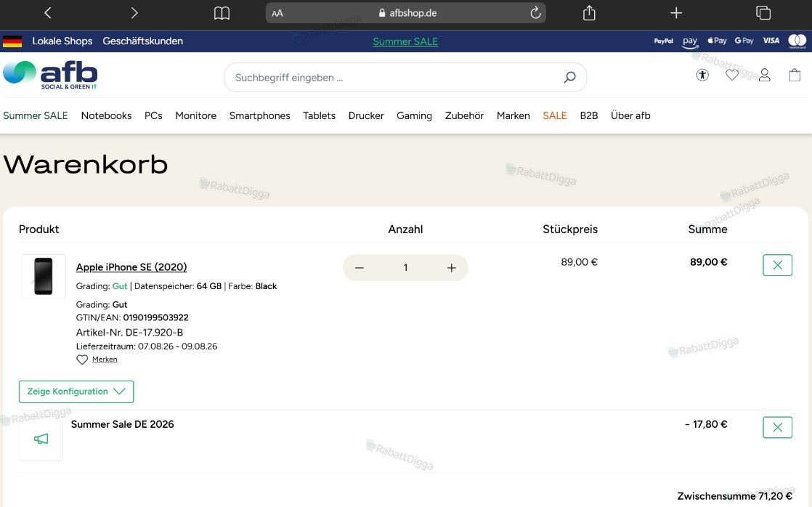
Task: Open the wishlist heart in the header
Action: [x=731, y=75]
